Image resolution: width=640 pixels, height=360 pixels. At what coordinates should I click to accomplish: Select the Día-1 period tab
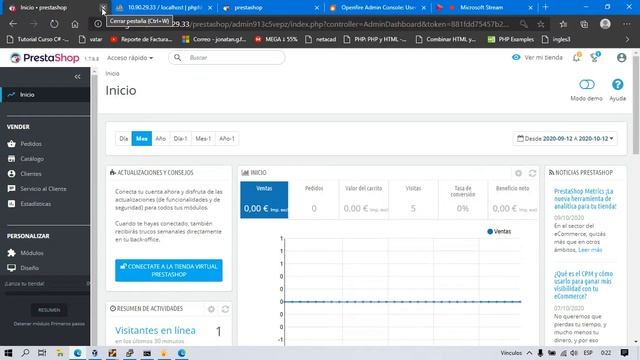pos(180,138)
